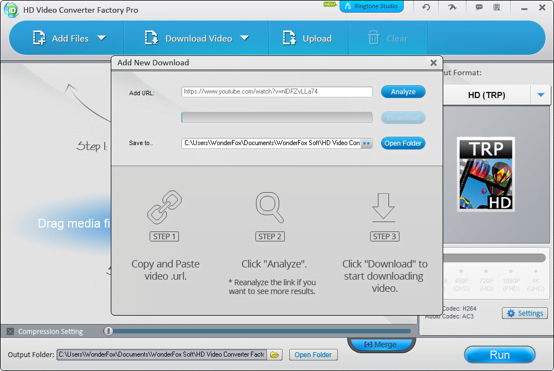Image resolution: width=554 pixels, height=371 pixels.
Task: Click the Output Folder path field
Action: pos(161,354)
